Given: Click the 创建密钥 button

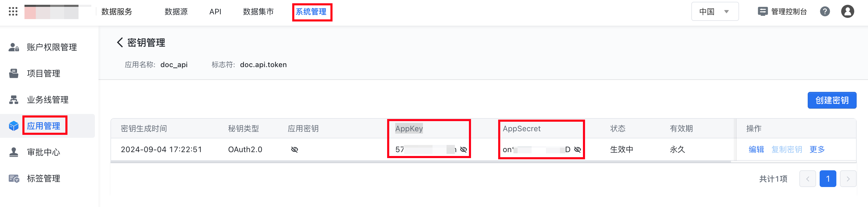Looking at the screenshot, I should (832, 101).
